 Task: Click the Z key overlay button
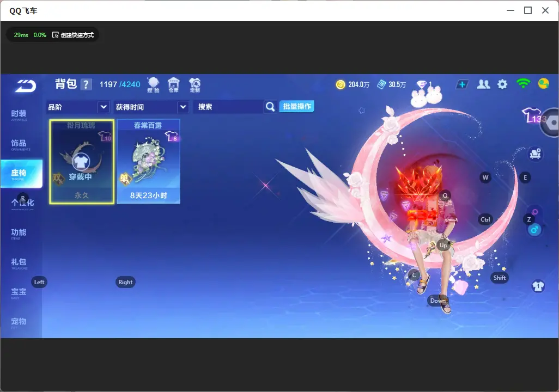(529, 219)
